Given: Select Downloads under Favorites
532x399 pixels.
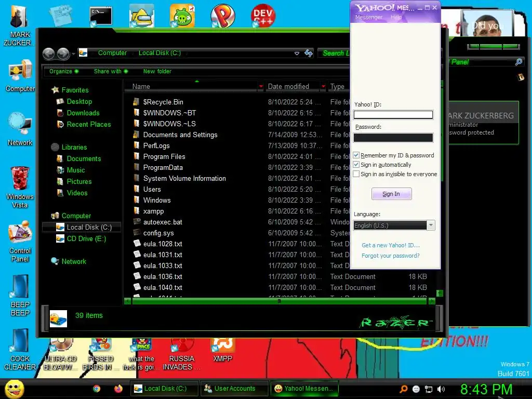Looking at the screenshot, I should pyautogui.click(x=83, y=113).
